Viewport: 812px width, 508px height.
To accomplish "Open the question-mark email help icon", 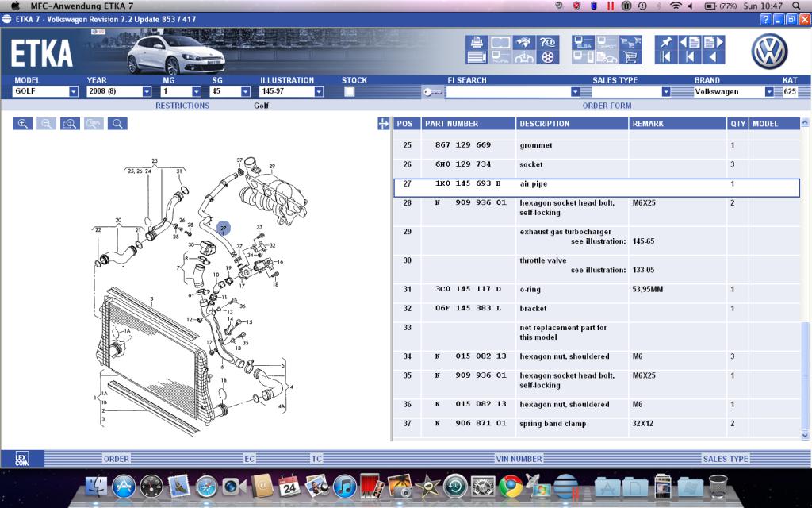I will pos(547,43).
